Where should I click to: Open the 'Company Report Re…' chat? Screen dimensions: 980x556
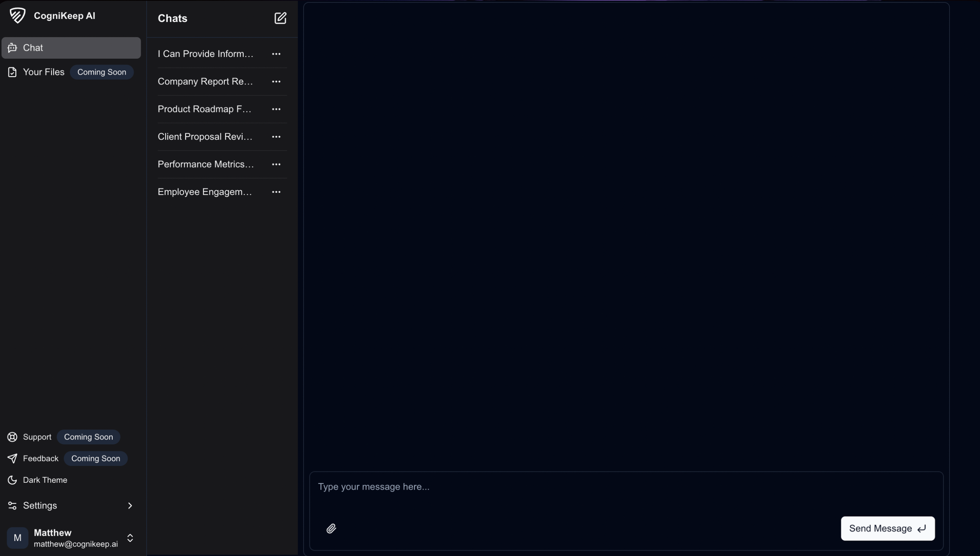point(206,82)
